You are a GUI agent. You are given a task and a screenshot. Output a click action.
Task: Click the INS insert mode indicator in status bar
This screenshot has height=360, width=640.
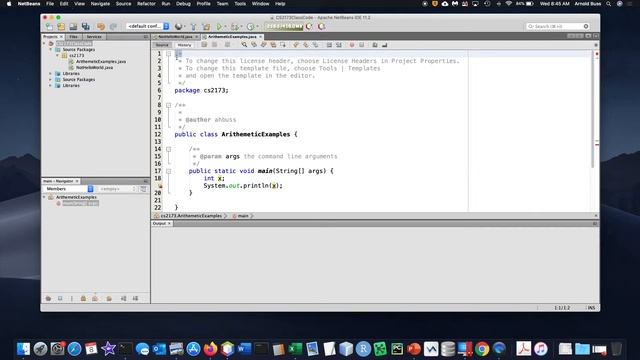tap(591, 308)
